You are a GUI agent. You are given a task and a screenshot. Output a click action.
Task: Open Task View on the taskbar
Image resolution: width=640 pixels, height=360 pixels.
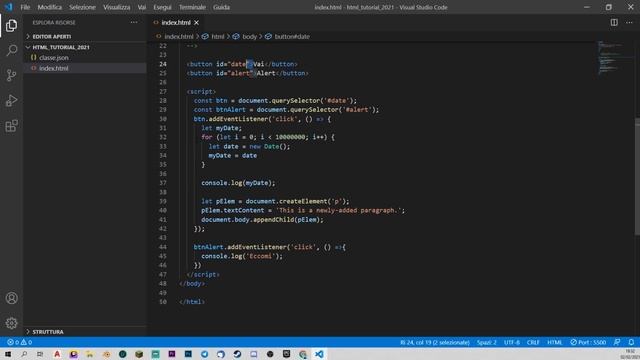click(40, 354)
